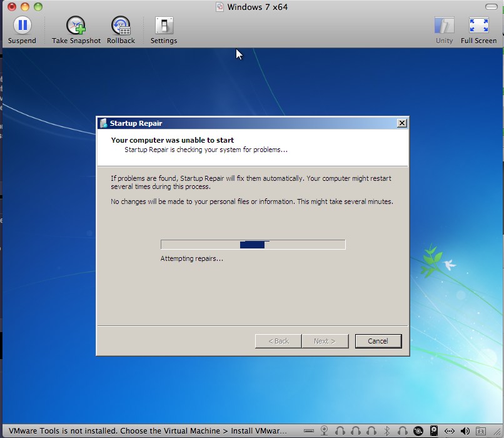Image resolution: width=504 pixels, height=438 pixels.
Task: Click the toolbar hide pill button
Action: 491,7
